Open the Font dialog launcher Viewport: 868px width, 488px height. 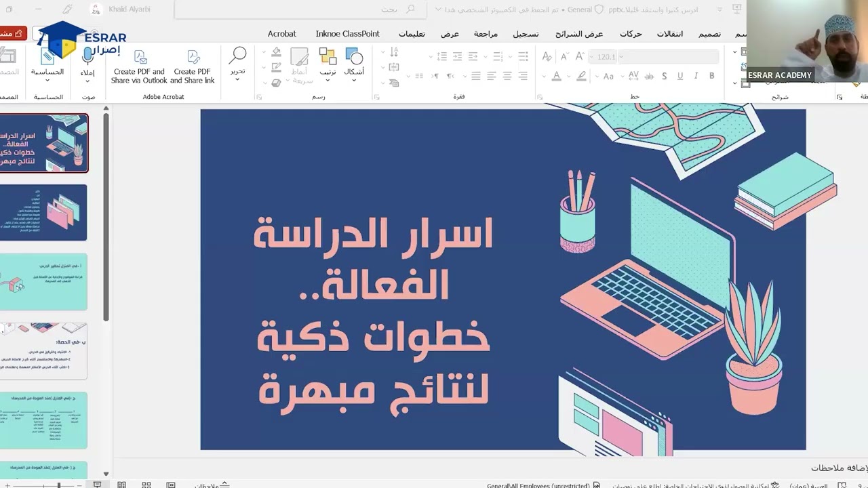click(540, 97)
